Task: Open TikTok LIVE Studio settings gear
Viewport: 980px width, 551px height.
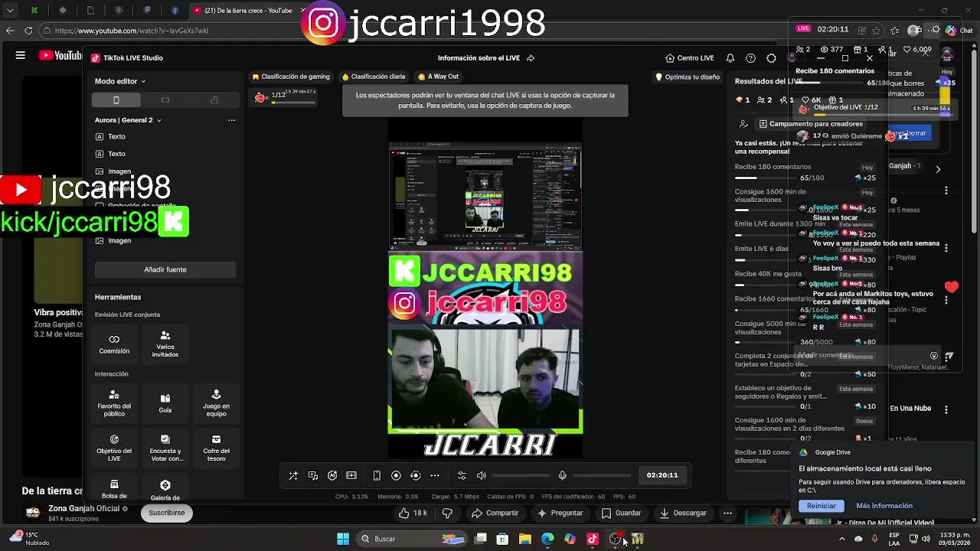Action: pos(771,58)
